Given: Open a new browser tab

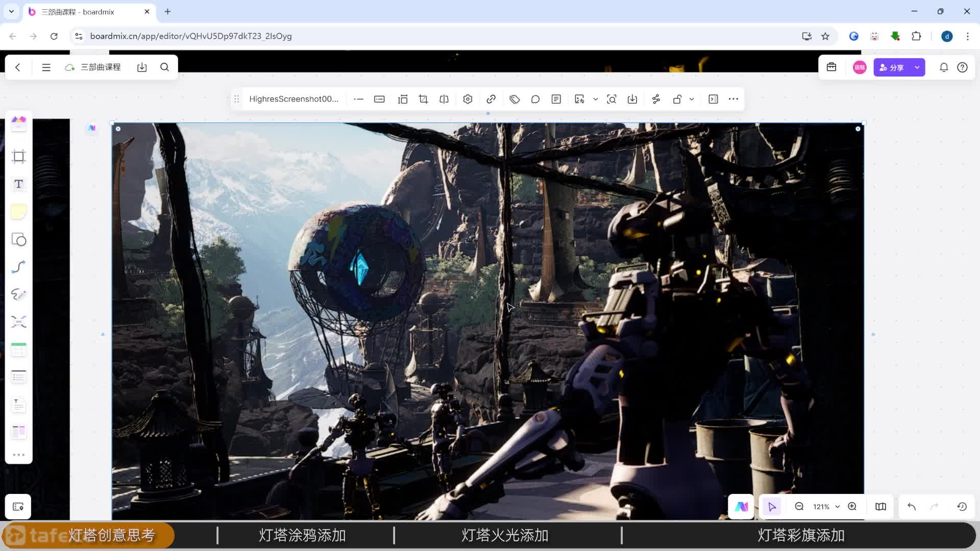Looking at the screenshot, I should [167, 11].
